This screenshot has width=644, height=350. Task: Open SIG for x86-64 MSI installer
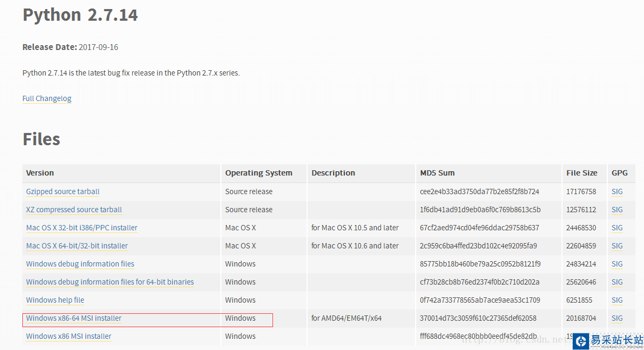617,318
